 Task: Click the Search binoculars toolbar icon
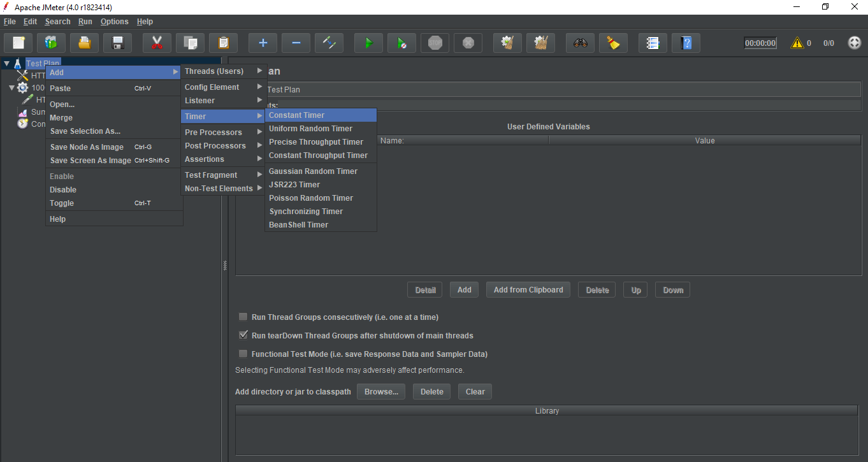(580, 43)
